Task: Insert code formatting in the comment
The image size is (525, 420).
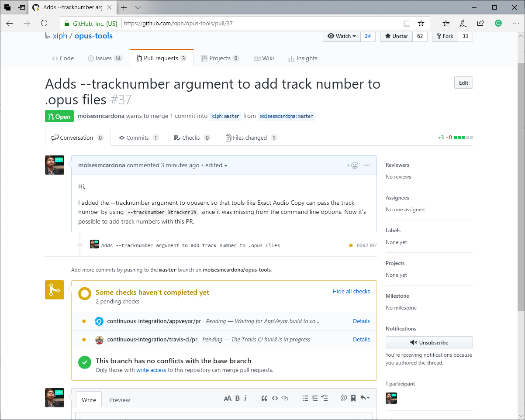Action: coord(275,398)
